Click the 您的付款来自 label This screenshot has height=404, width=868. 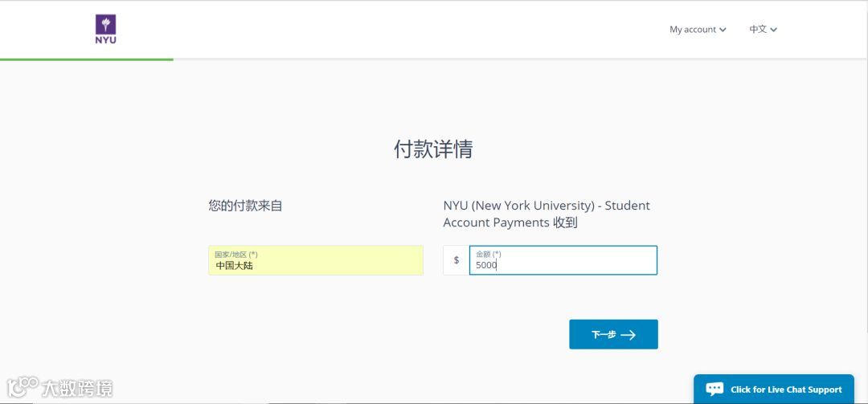[x=246, y=206]
